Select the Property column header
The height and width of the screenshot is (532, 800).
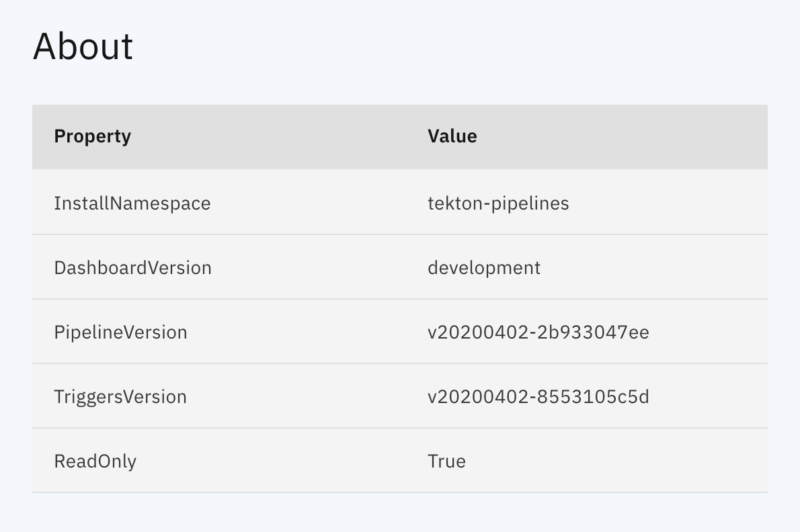(x=92, y=136)
